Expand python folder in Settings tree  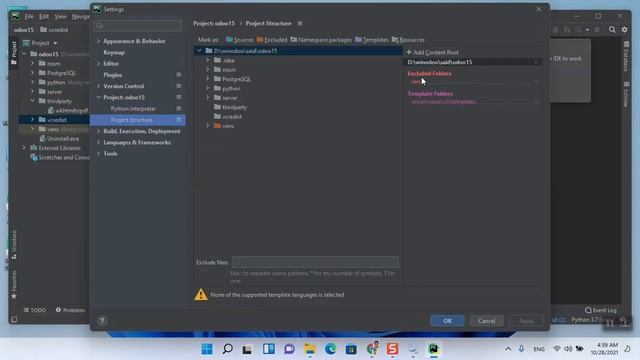pos(207,88)
